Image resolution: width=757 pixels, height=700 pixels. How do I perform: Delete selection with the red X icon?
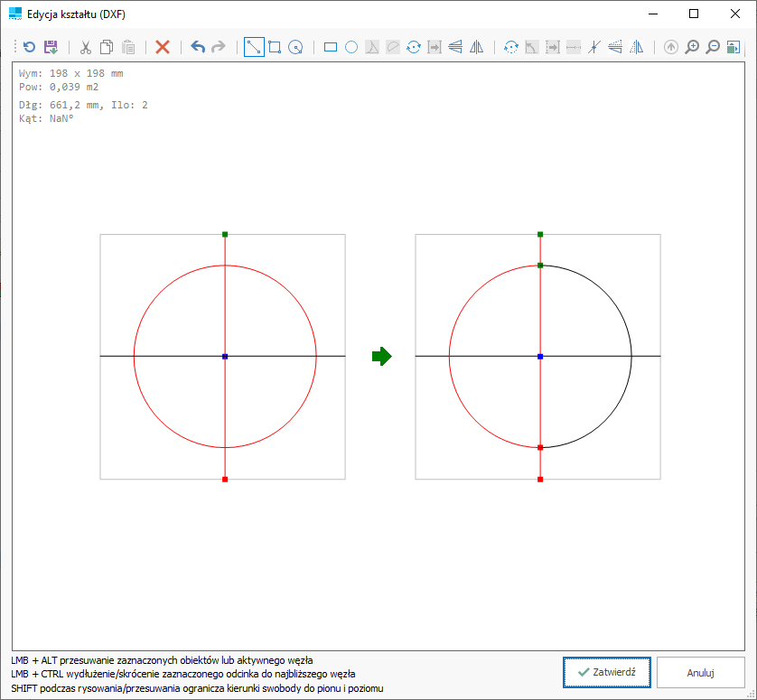pos(163,47)
